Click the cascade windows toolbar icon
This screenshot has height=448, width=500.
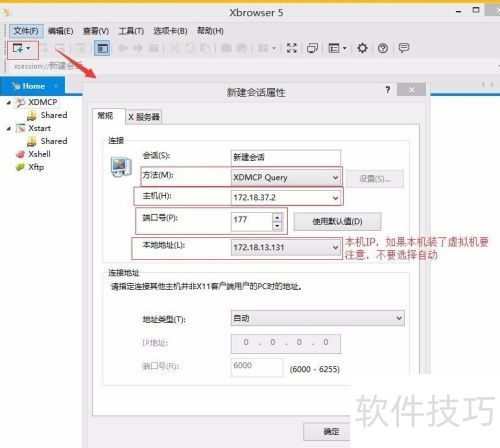point(312,48)
